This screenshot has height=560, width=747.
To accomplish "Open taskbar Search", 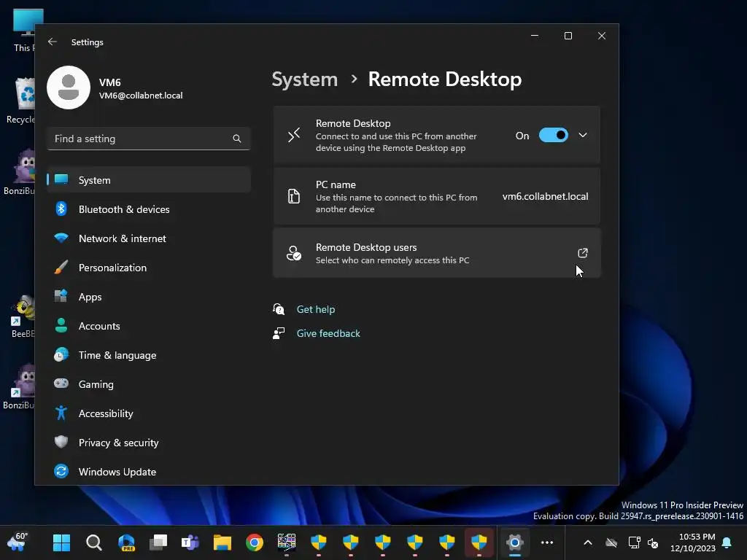I will point(94,542).
